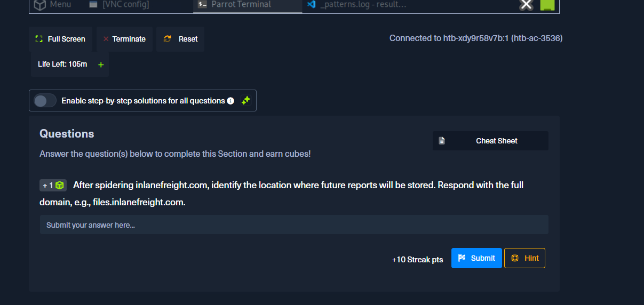Open the Cheat Sheet
This screenshot has height=305, width=644.
tap(490, 141)
